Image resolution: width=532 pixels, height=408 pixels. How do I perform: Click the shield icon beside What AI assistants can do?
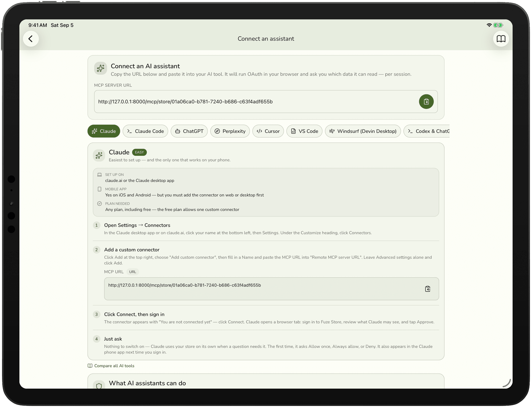(x=99, y=386)
